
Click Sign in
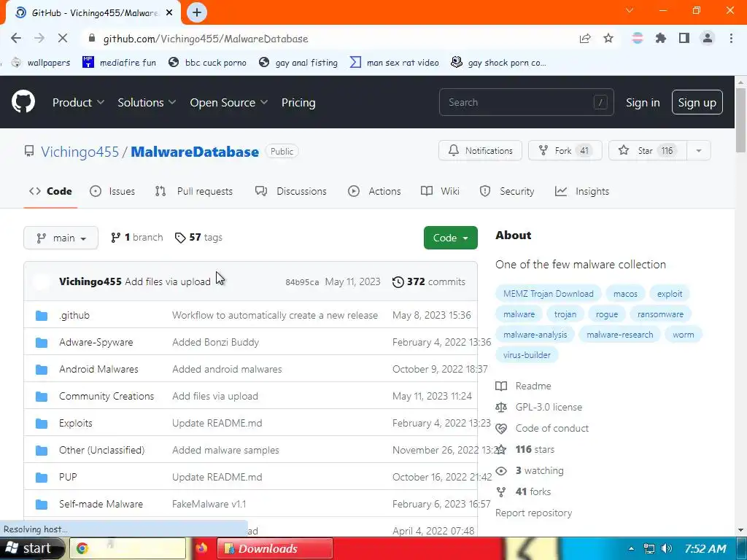click(x=643, y=102)
